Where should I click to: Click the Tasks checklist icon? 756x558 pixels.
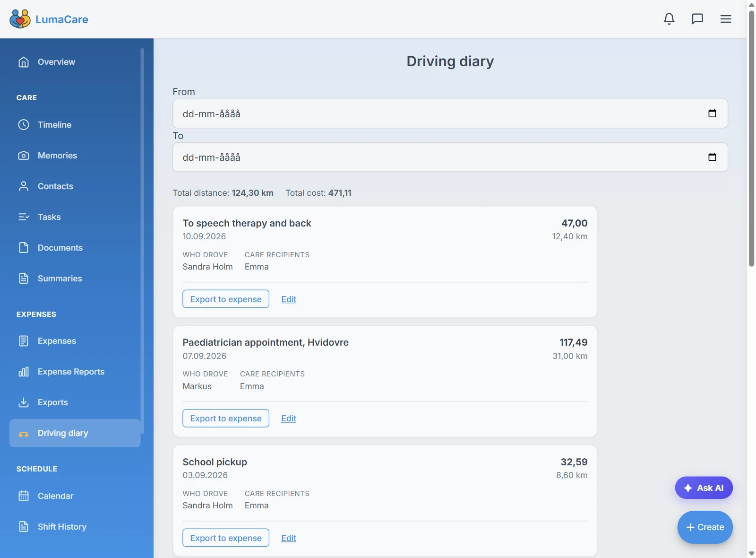[24, 217]
